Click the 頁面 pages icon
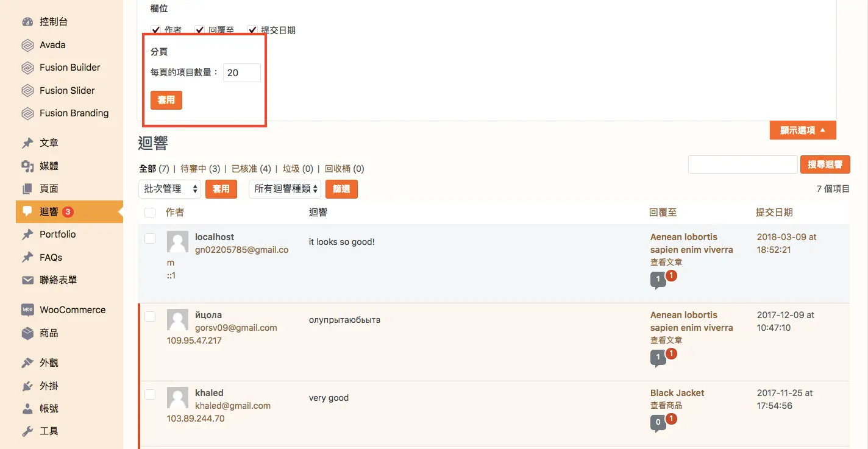The image size is (868, 449). coord(27,189)
